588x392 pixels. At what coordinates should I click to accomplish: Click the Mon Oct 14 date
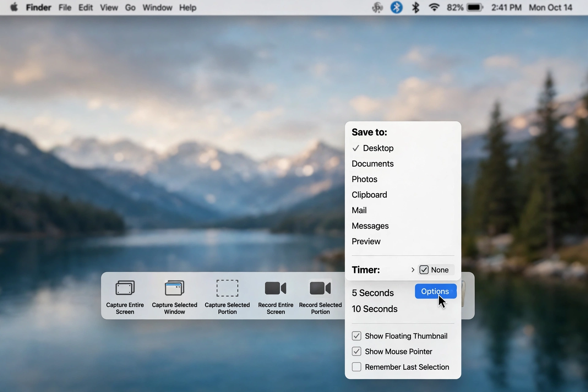[x=550, y=7]
